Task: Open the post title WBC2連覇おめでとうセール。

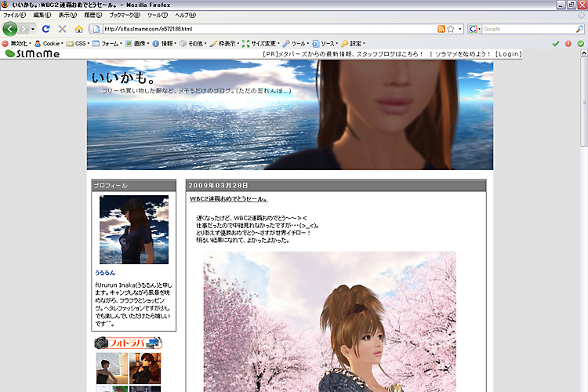Action: coord(228,199)
